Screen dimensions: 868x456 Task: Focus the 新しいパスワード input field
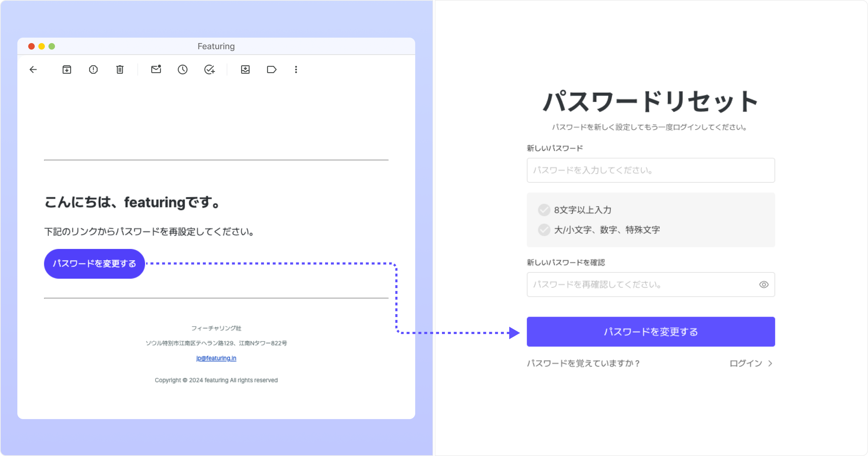pyautogui.click(x=651, y=170)
